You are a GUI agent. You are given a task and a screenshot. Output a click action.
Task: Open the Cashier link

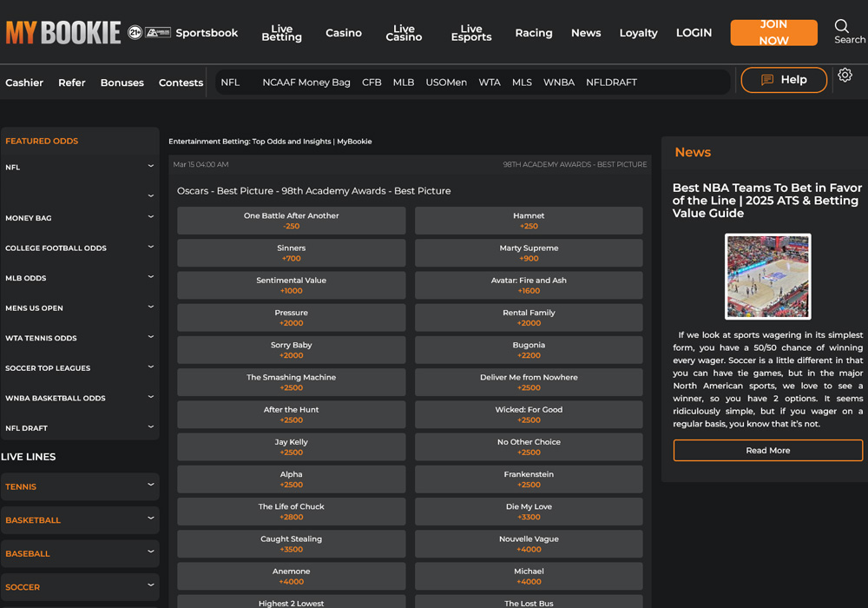coord(24,83)
